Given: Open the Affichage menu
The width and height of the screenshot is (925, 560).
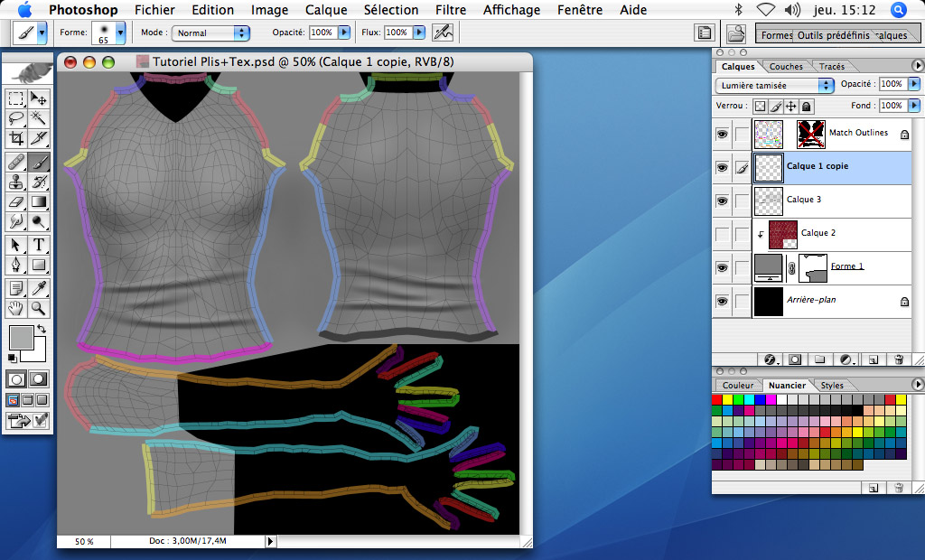Looking at the screenshot, I should (511, 10).
